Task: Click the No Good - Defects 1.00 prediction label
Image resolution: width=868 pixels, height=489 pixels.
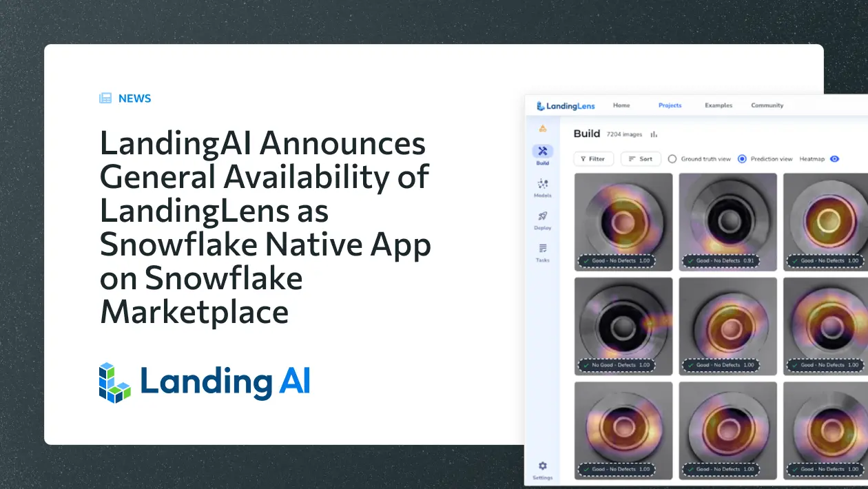Action: 616,365
